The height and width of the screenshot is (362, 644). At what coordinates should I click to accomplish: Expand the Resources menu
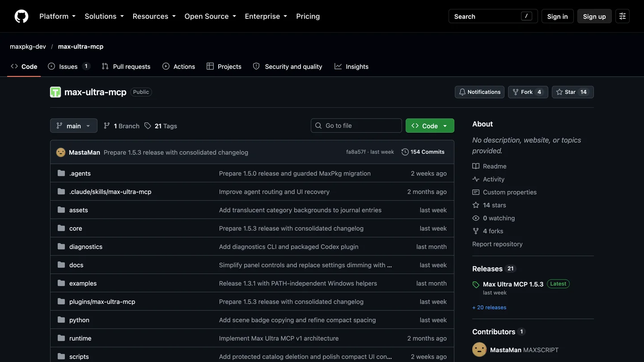point(154,16)
